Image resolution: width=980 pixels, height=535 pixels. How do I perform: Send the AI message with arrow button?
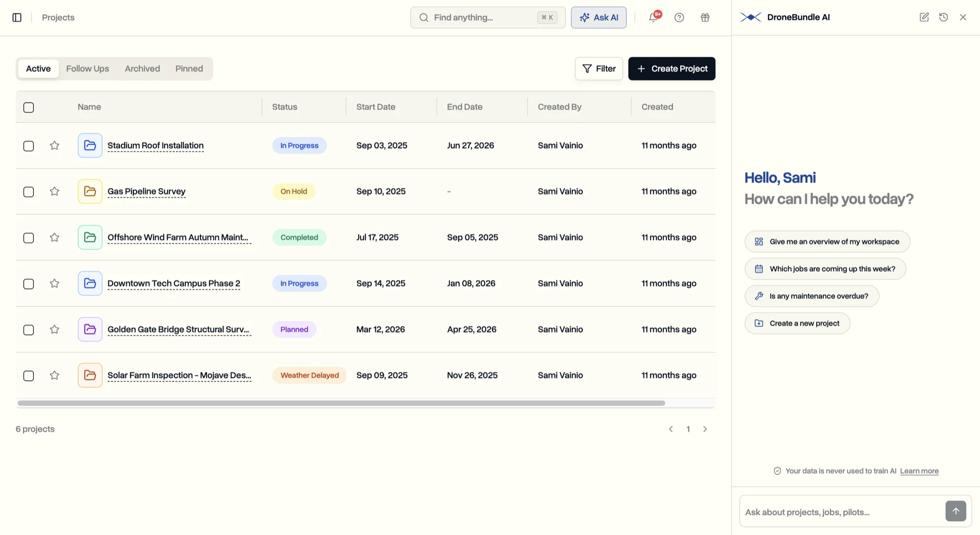click(x=956, y=511)
